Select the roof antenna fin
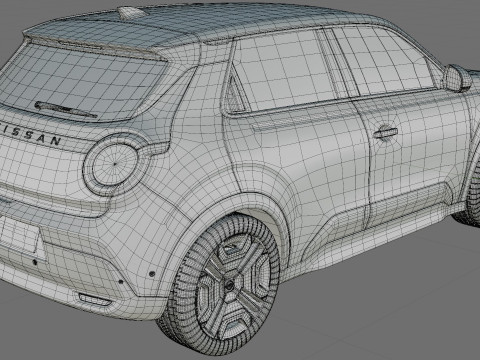The image size is (480, 360). coord(131,13)
